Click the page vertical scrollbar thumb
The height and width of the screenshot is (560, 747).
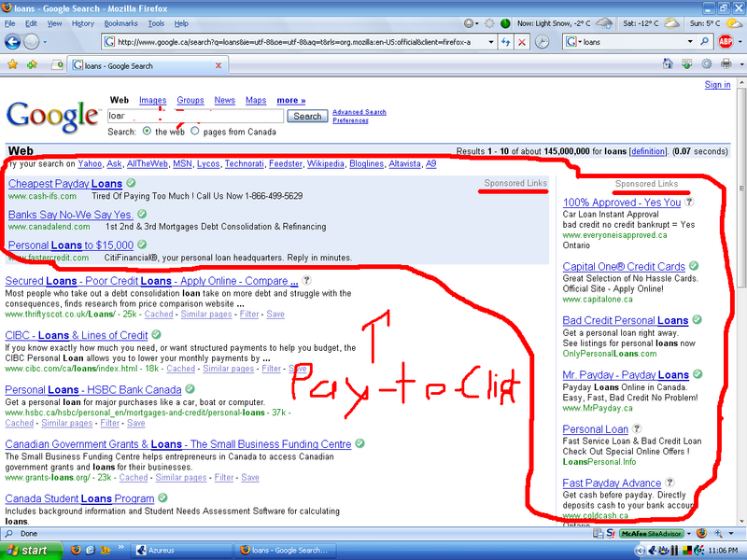click(x=741, y=189)
